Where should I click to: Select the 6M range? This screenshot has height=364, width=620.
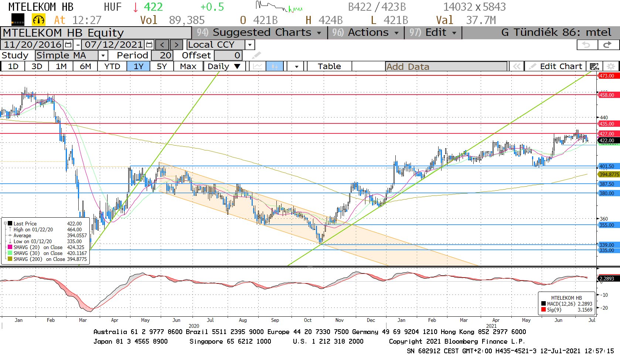(x=85, y=67)
